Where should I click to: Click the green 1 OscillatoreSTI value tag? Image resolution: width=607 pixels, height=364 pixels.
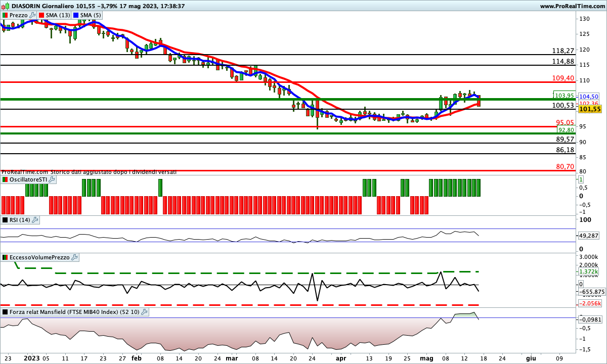[x=581, y=179]
